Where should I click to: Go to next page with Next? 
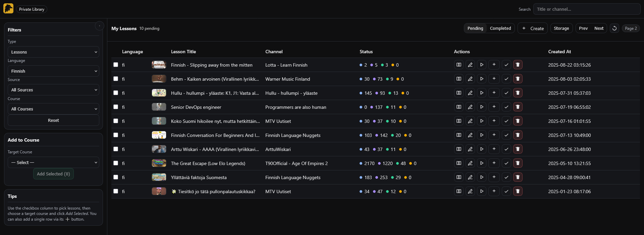[599, 28]
